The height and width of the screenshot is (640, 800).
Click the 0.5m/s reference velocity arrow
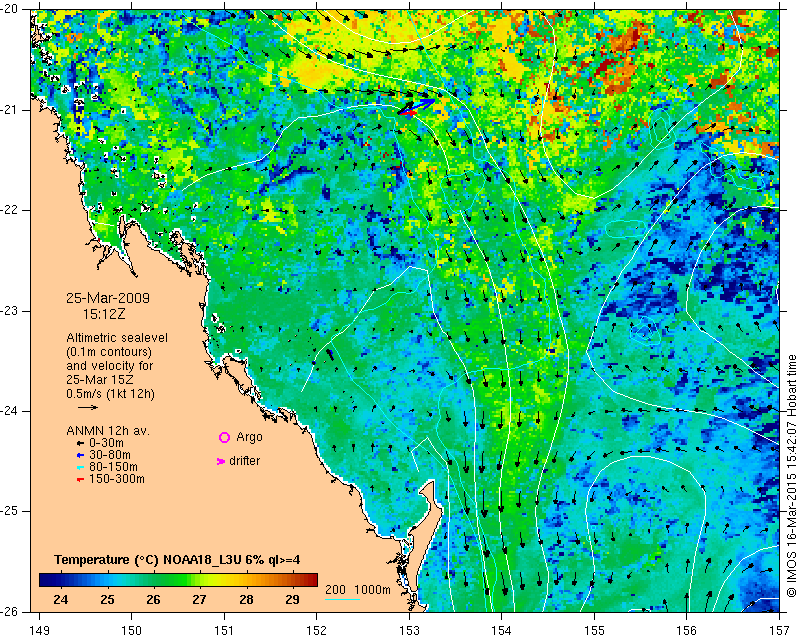(88, 407)
